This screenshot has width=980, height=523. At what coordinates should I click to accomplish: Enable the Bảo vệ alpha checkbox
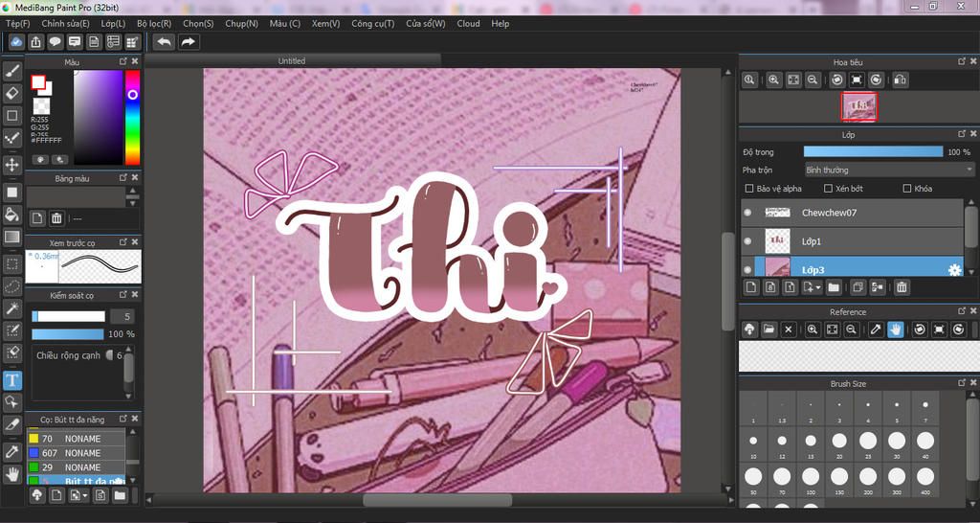[x=749, y=189]
